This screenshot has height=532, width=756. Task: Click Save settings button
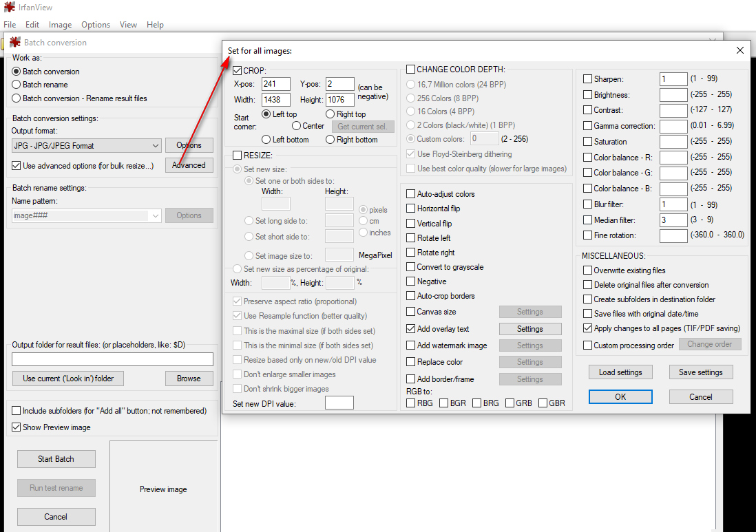pos(700,372)
